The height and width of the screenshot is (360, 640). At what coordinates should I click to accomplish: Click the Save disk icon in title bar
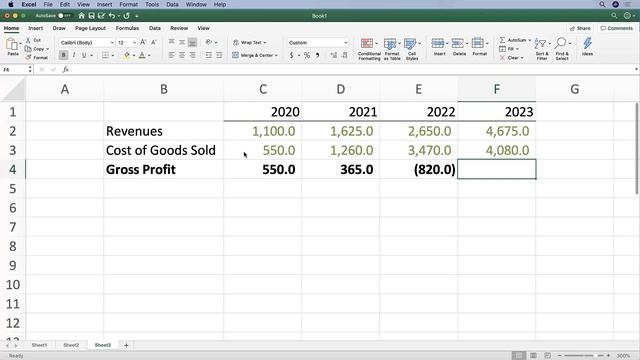[91, 16]
